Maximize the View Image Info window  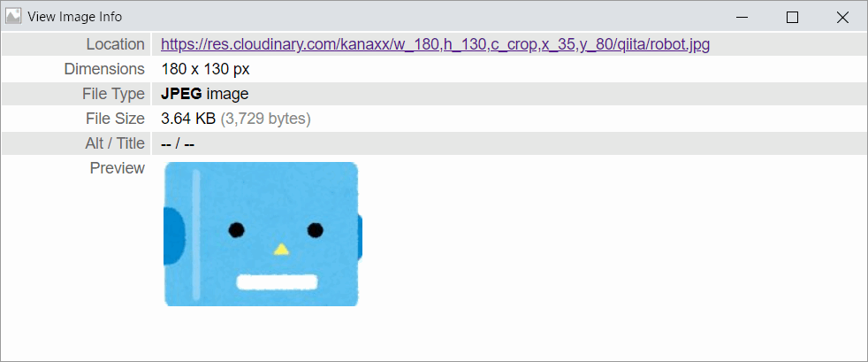pos(792,17)
